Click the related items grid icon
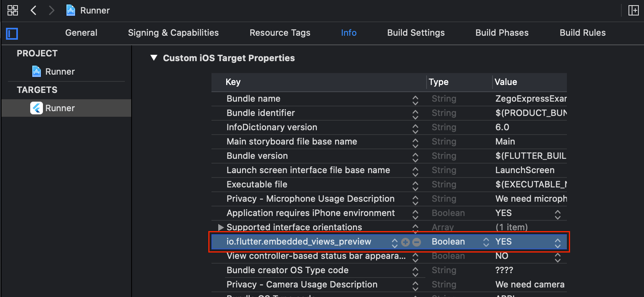This screenshot has height=297, width=644. (13, 10)
